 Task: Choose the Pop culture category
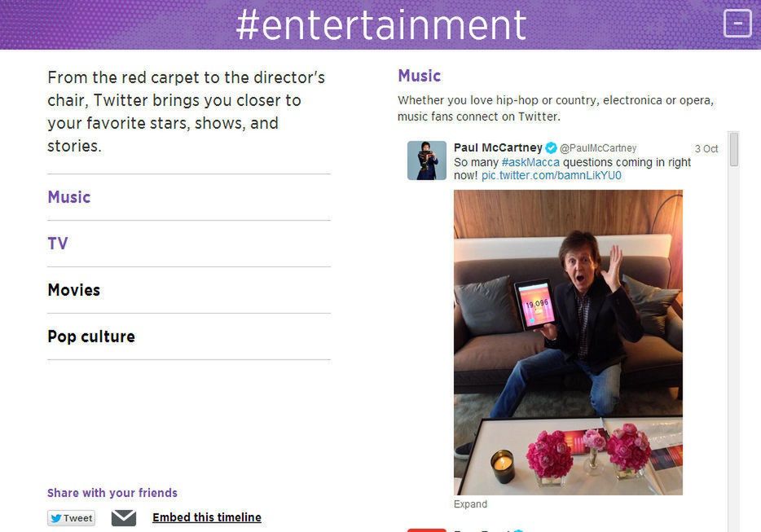91,336
